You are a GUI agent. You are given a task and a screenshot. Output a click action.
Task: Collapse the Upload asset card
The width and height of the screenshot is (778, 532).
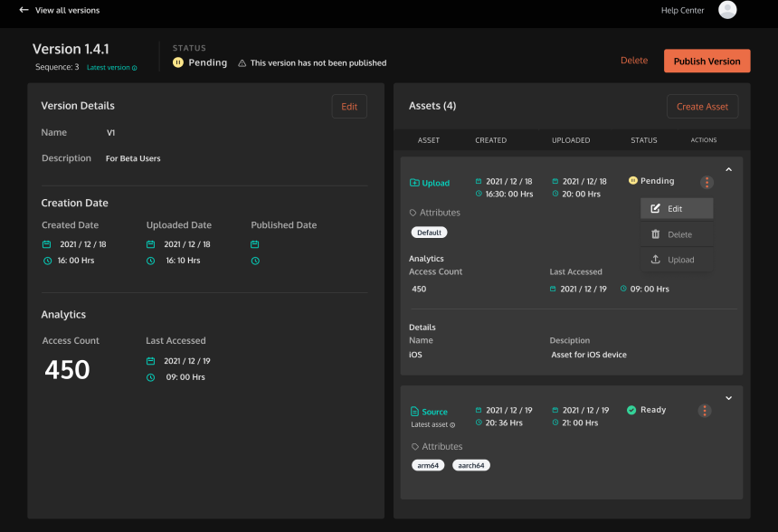(728, 169)
